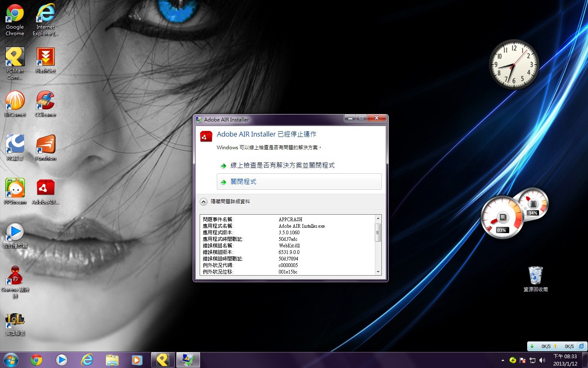Screen dimensions: 588x368
Task: Collapse the 隱藏問題詳細資料 details section
Action: point(204,202)
